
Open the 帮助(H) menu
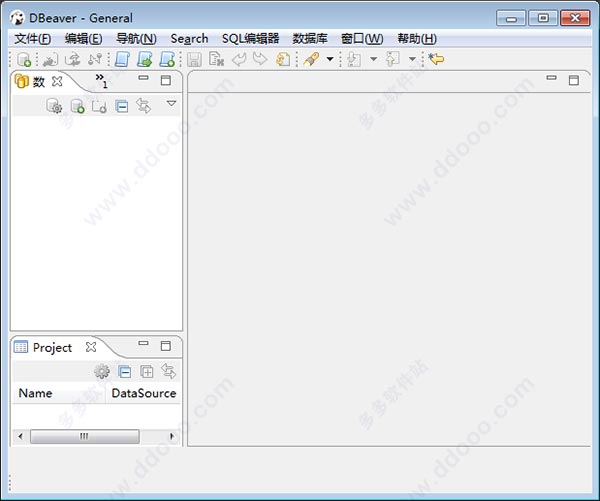point(417,39)
